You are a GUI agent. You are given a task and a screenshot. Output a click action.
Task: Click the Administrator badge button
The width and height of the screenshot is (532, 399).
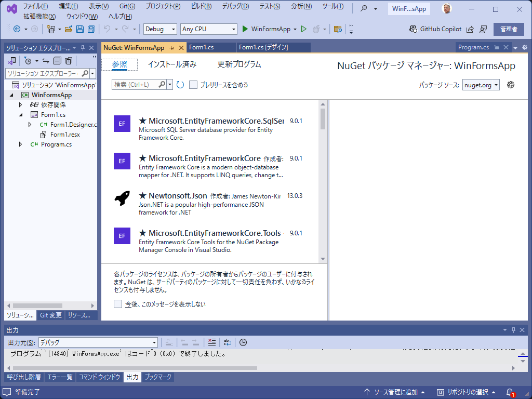pos(509,30)
